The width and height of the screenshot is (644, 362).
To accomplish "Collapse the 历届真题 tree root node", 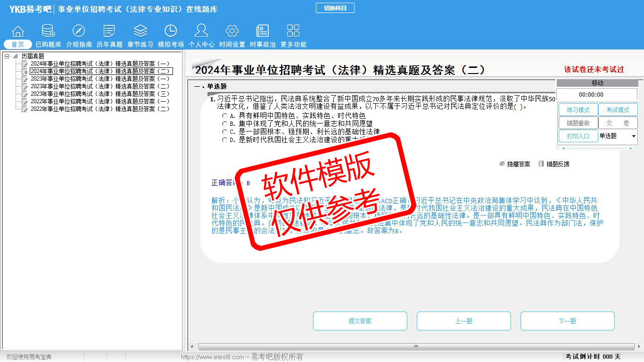I will coord(7,56).
